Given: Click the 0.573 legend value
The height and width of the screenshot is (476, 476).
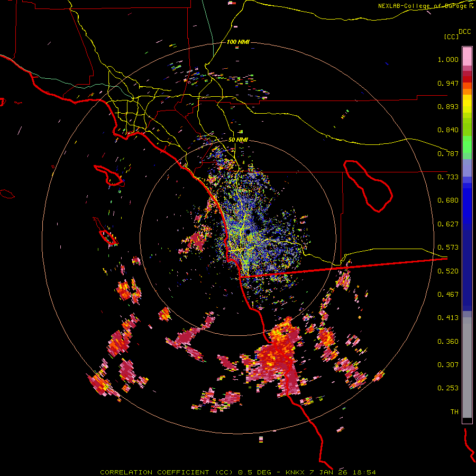Looking at the screenshot, I should [448, 248].
